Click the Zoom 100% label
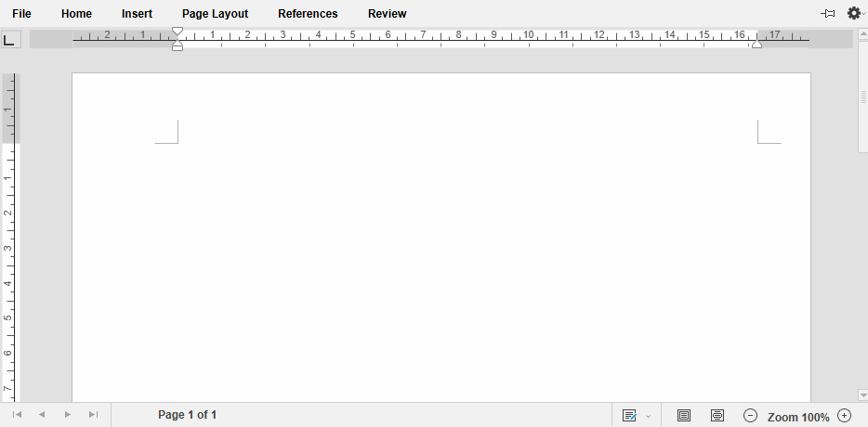Viewport: 868px width, 427px height. pyautogui.click(x=797, y=417)
